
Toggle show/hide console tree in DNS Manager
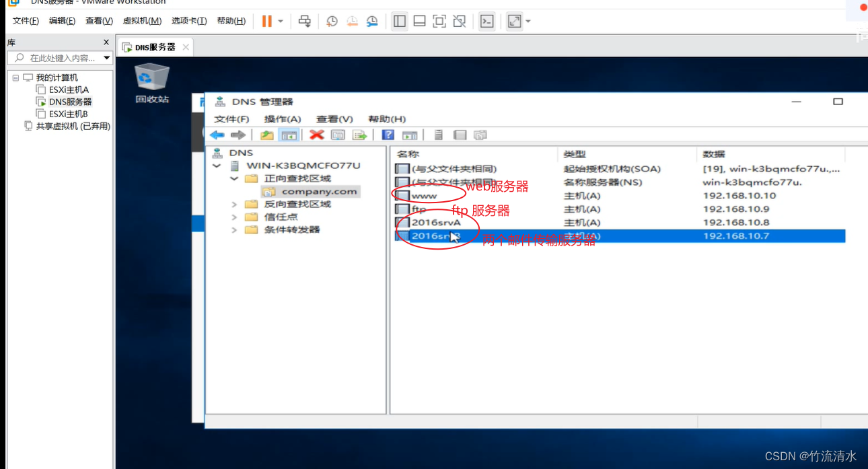[289, 135]
